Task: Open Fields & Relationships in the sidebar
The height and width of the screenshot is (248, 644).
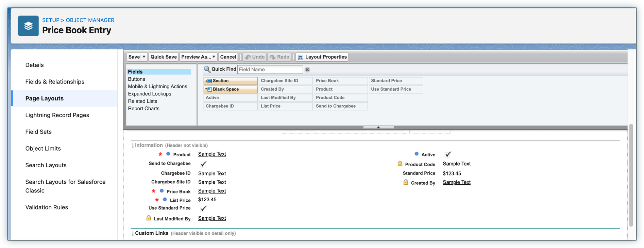Action: tap(55, 82)
